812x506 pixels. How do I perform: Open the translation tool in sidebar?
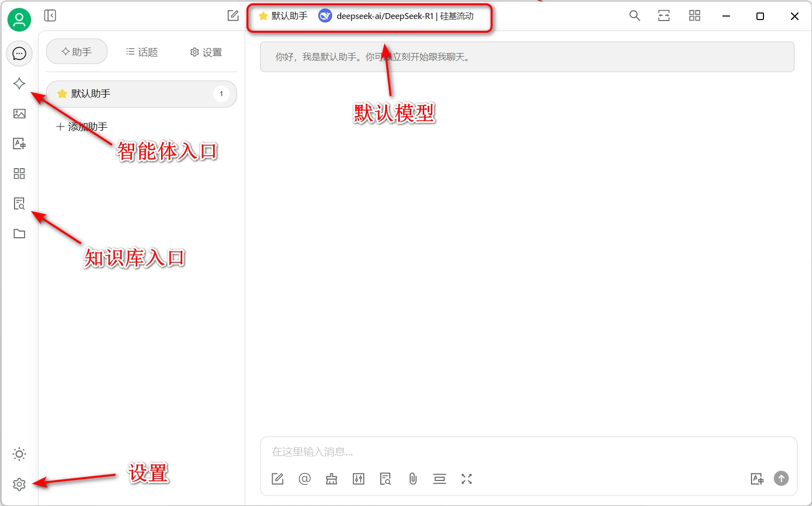pos(19,144)
